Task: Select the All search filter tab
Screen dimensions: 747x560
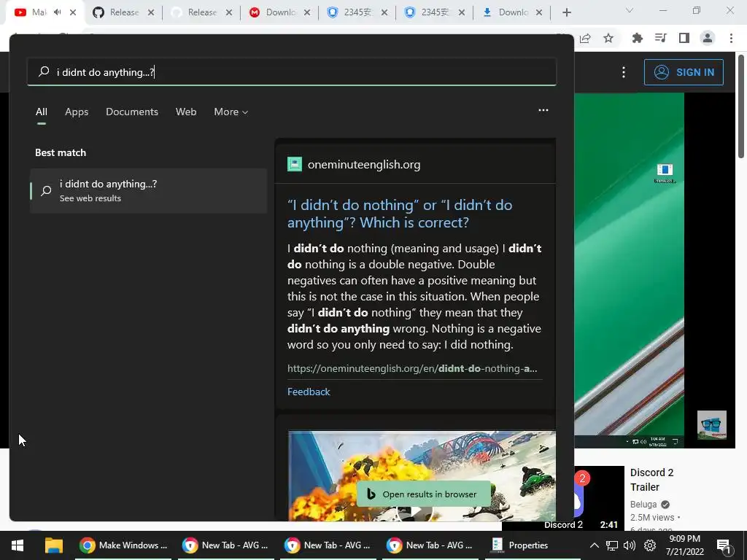Action: pos(42,112)
